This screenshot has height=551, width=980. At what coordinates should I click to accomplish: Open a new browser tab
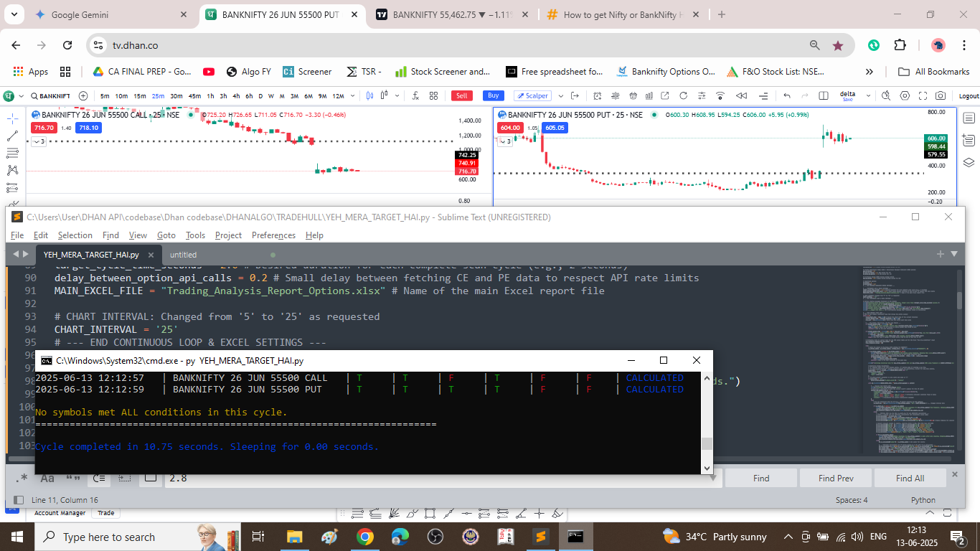(x=722, y=14)
